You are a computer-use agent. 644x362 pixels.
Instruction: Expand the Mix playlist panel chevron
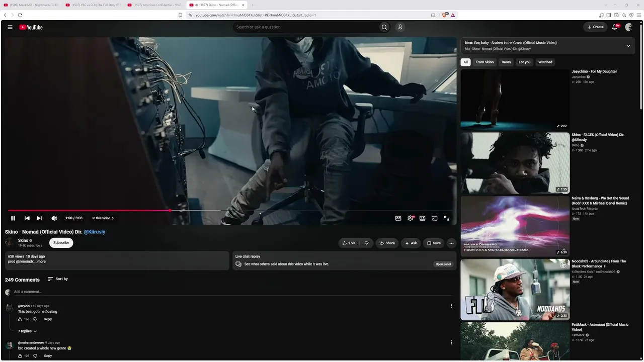click(628, 46)
